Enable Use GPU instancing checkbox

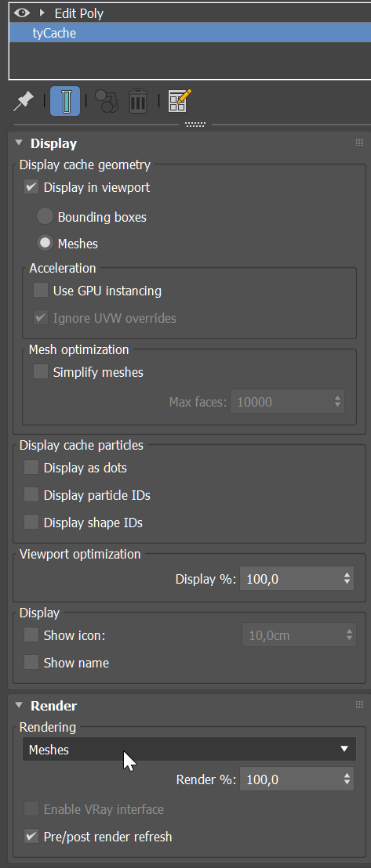point(41,290)
